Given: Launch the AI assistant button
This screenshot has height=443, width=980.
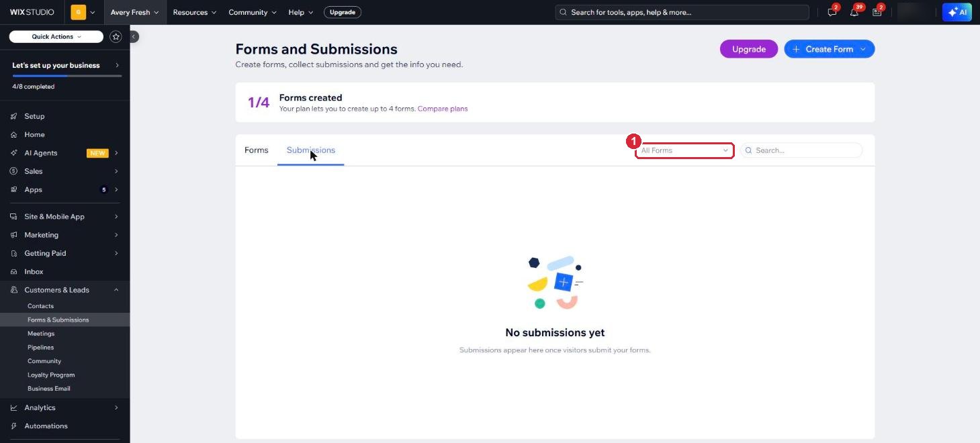Looking at the screenshot, I should point(957,12).
